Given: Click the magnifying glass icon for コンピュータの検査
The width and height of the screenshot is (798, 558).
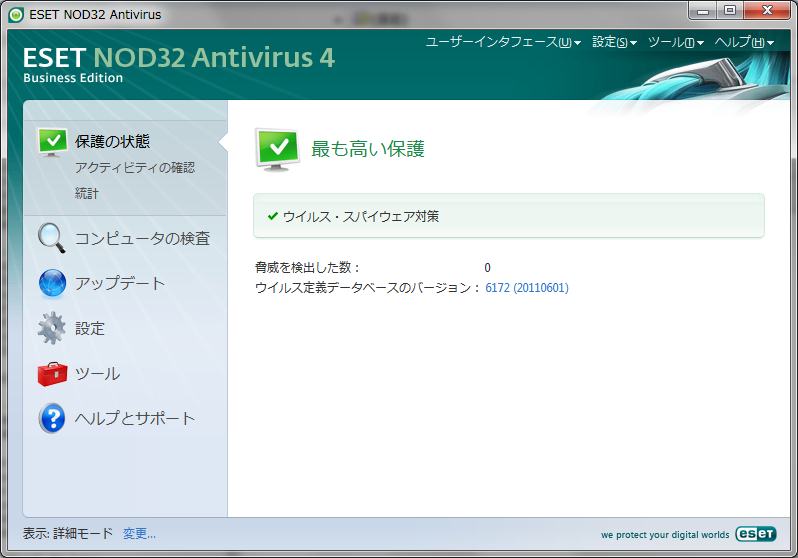Looking at the screenshot, I should pyautogui.click(x=51, y=238).
